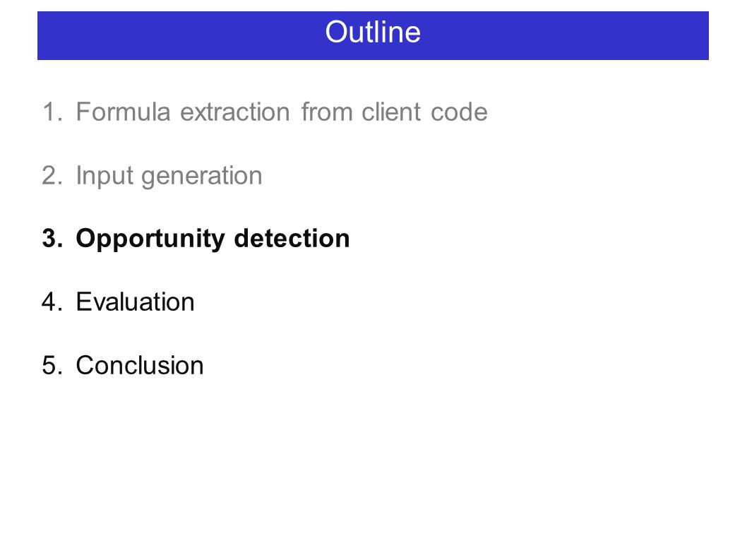The width and height of the screenshot is (747, 560).
Task: Click the bold word "detection"
Action: point(292,238)
